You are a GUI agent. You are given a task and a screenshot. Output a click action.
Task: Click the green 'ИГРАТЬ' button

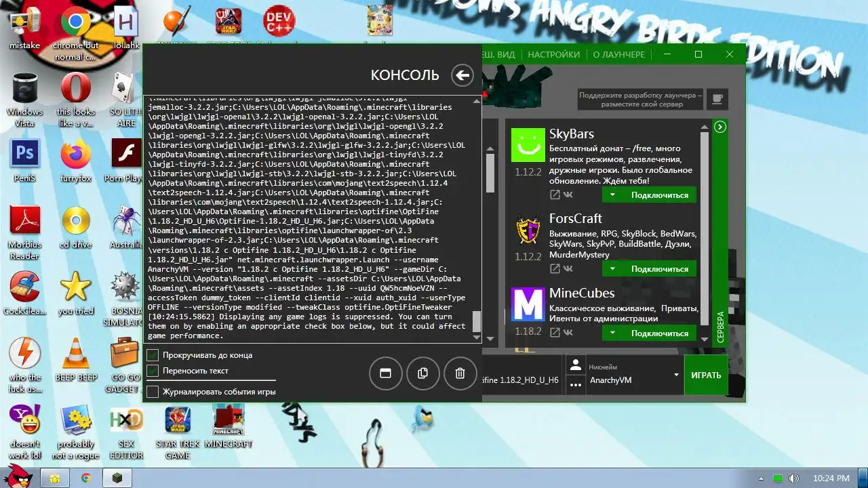coord(706,375)
